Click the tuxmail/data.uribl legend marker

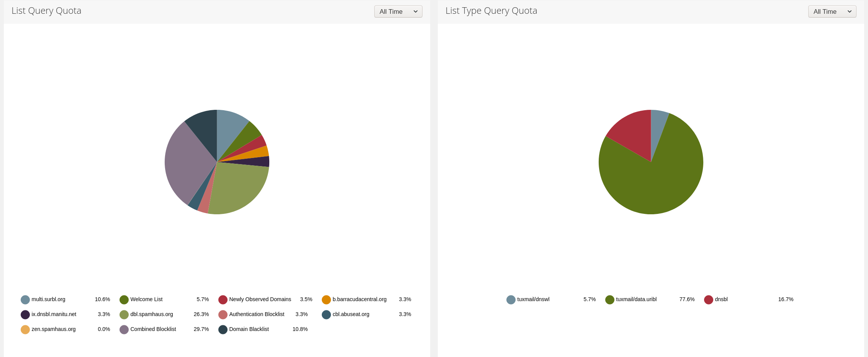pos(609,300)
